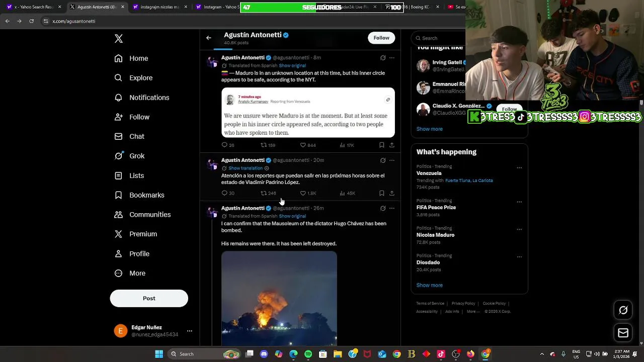Show more trends under What's happening
Image resolution: width=644 pixels, height=362 pixels.
click(x=430, y=285)
